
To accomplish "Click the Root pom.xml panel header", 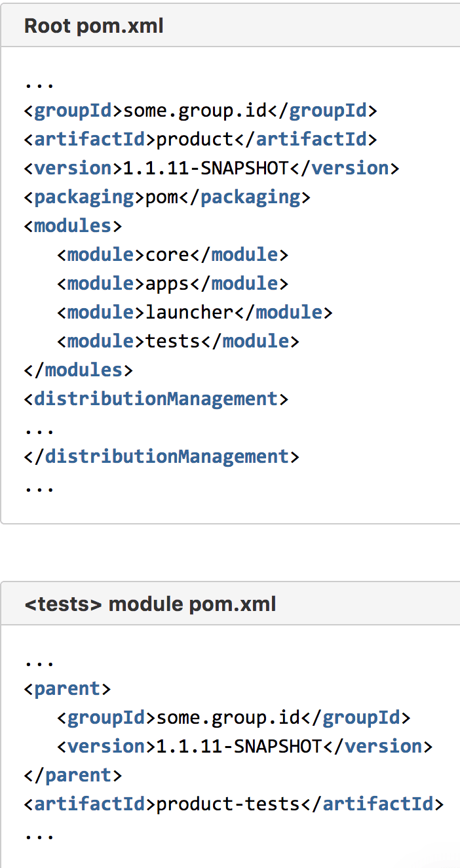I will click(94, 26).
